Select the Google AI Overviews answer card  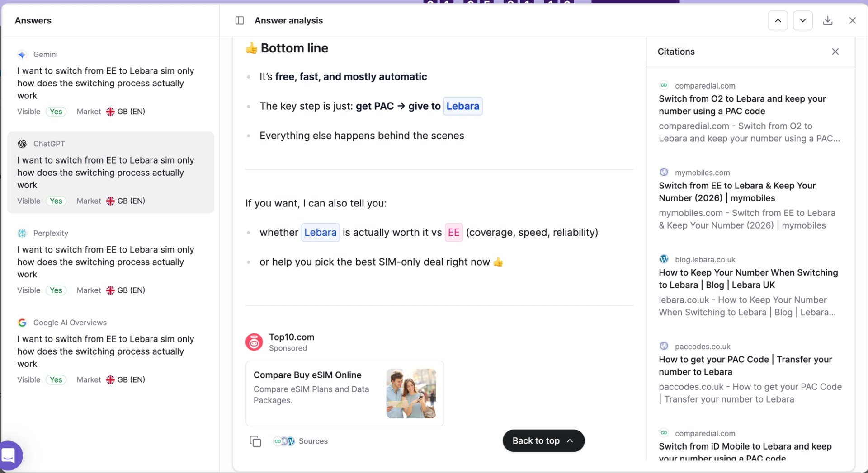click(x=110, y=351)
